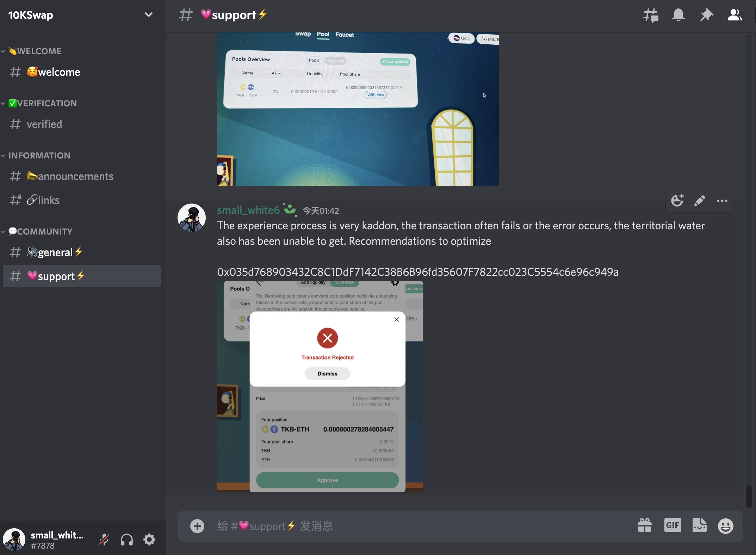
Task: Click the plus attachment button
Action: pos(197,526)
